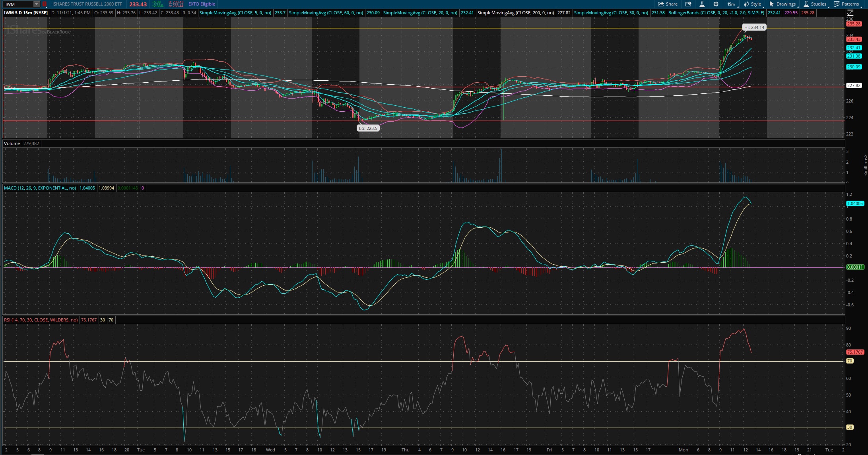
Task: Click the +2.36% percent change value
Action: coord(158,6)
